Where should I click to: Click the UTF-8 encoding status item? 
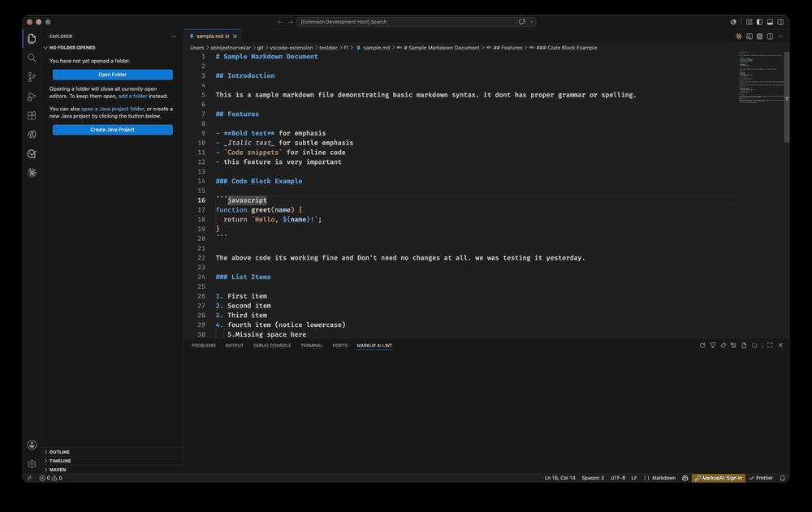click(618, 478)
